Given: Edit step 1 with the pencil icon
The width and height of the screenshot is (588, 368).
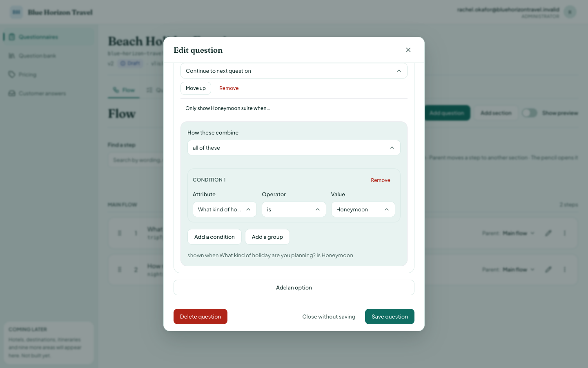Looking at the screenshot, I should tap(548, 233).
